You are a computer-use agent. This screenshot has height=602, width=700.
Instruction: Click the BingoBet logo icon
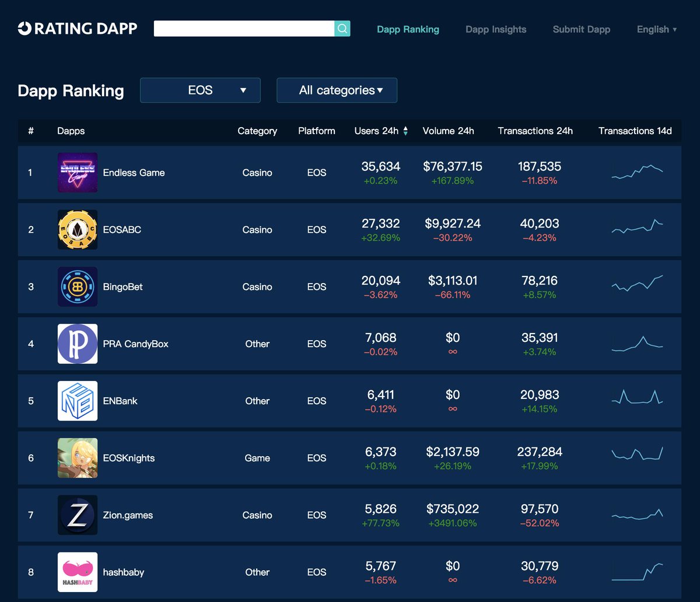click(x=78, y=287)
